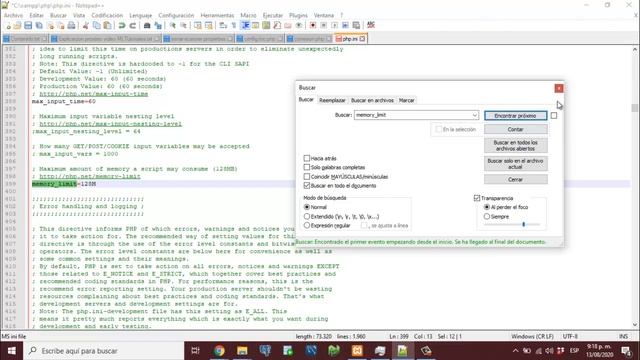Create a new file via toolbar icon
This screenshot has height=360, width=640.
[8, 25]
